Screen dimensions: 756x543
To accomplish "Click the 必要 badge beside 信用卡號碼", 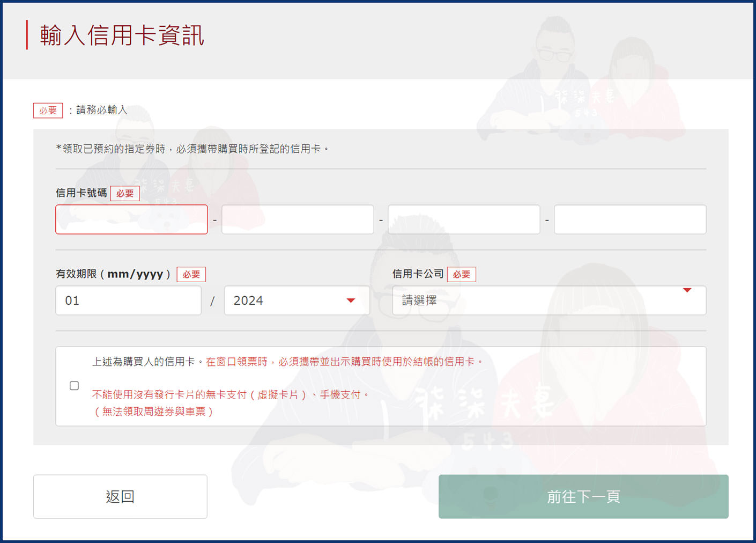I will (125, 194).
